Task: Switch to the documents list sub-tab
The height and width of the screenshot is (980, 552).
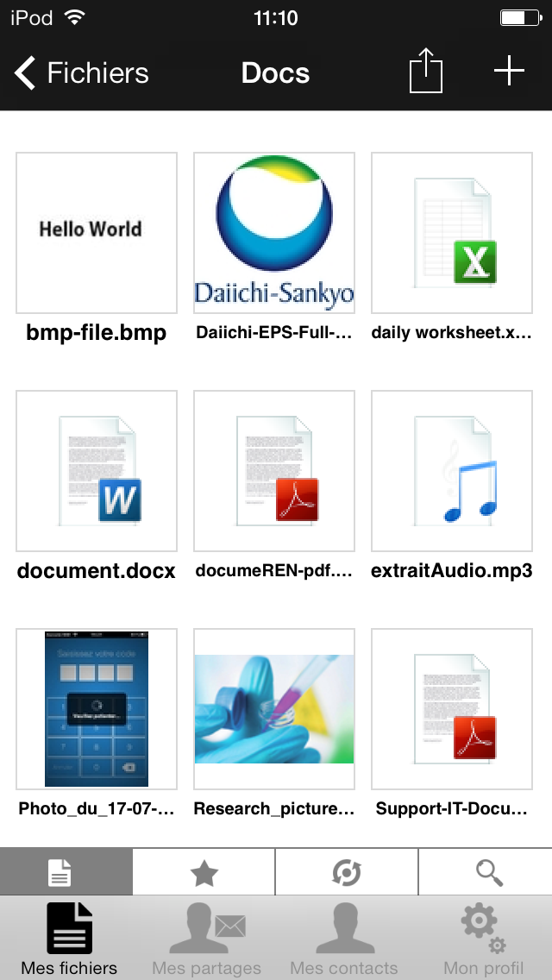Action: (66, 872)
